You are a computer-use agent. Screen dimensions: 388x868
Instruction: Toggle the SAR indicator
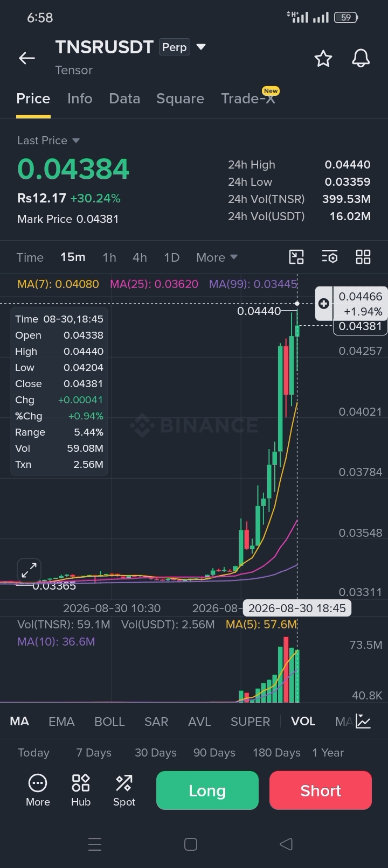point(156,722)
